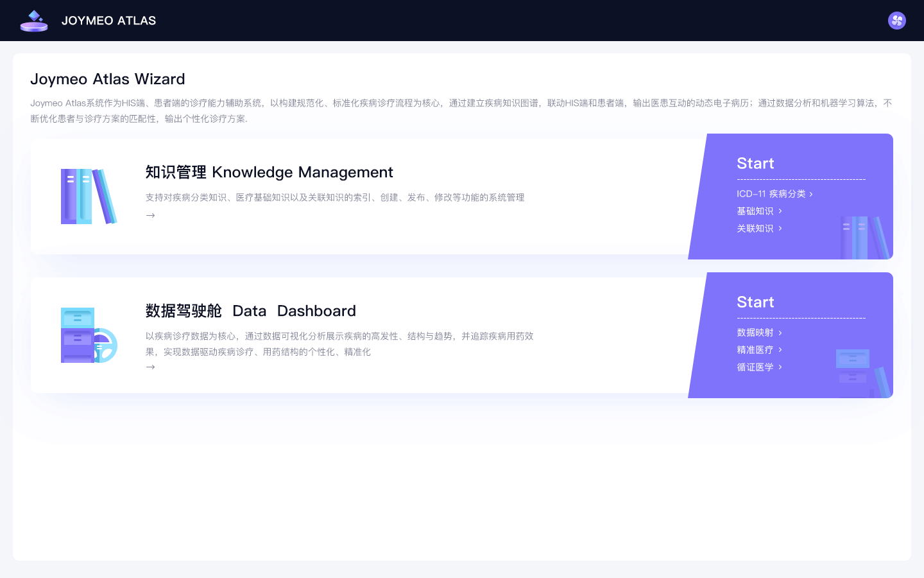
Task: Click the arrow under Data Dashboard description
Action: 150,367
